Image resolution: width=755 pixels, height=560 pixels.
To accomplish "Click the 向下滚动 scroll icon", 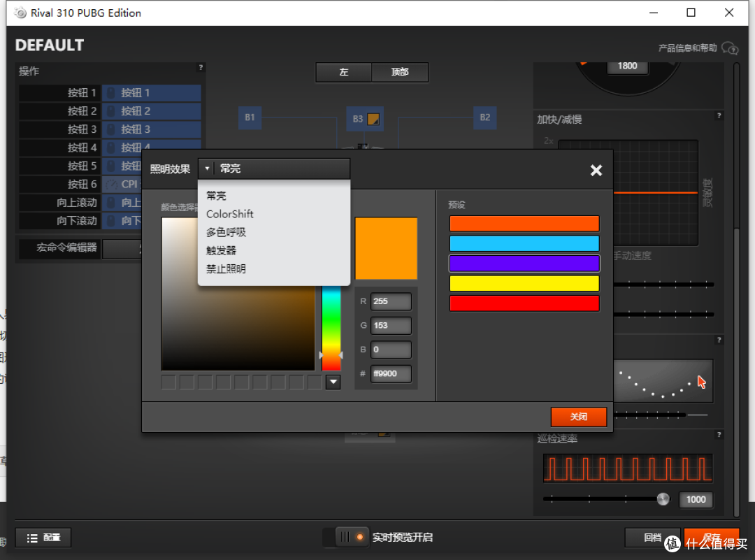I will pos(111,221).
